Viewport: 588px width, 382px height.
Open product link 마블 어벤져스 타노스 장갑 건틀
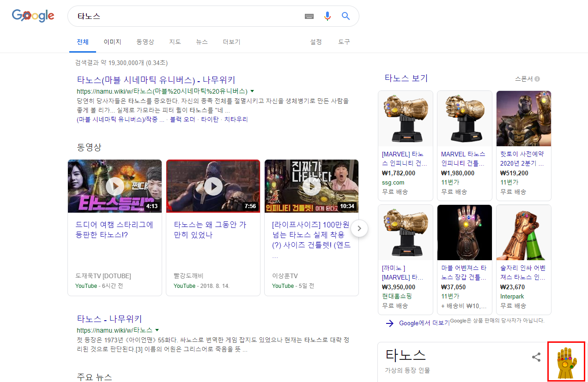coord(464,273)
